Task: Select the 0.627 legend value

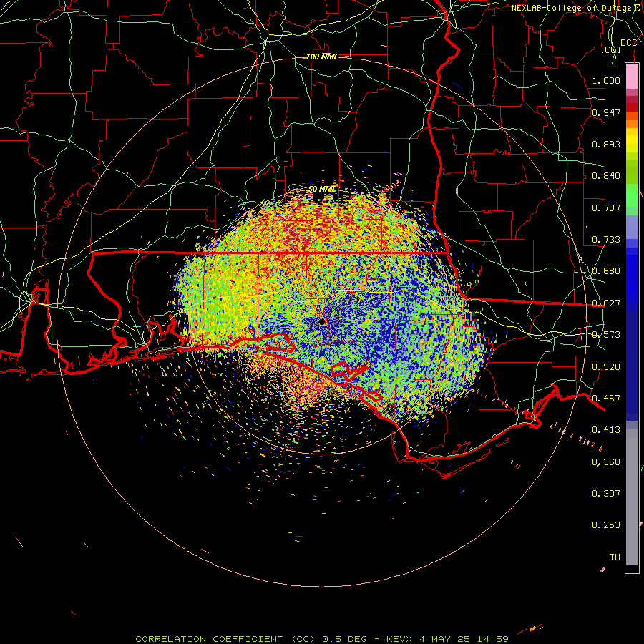Action: 606,303
